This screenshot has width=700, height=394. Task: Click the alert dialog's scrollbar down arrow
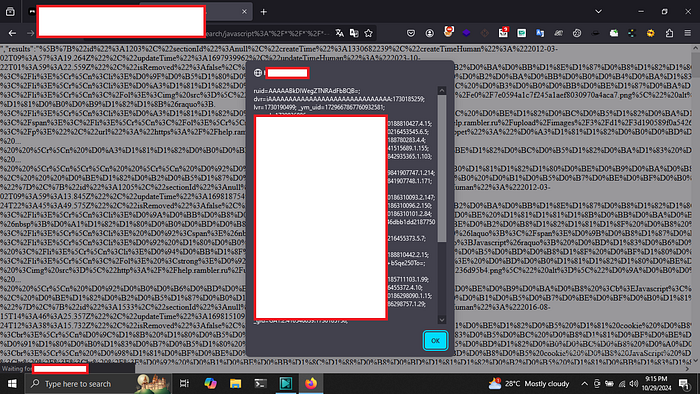click(442, 319)
